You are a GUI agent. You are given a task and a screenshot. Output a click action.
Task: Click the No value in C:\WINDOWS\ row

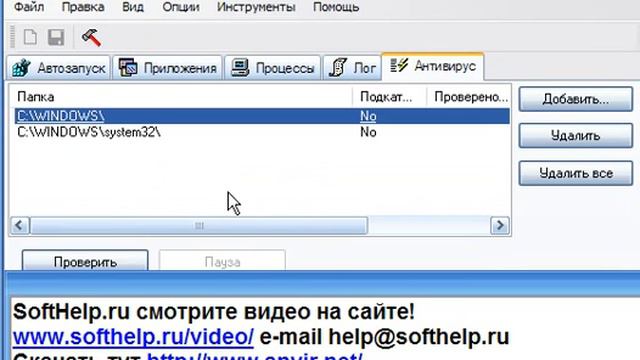point(368,116)
